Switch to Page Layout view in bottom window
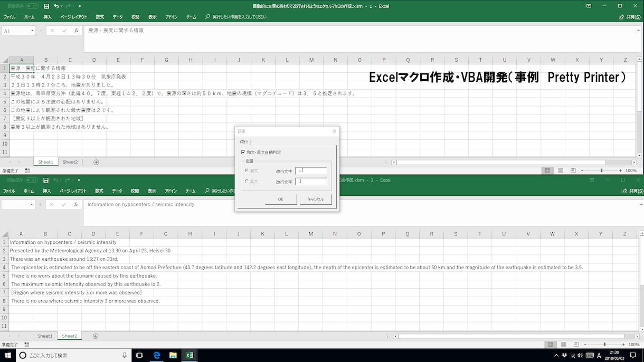Screen dimensions: 644x362 tap(563, 345)
